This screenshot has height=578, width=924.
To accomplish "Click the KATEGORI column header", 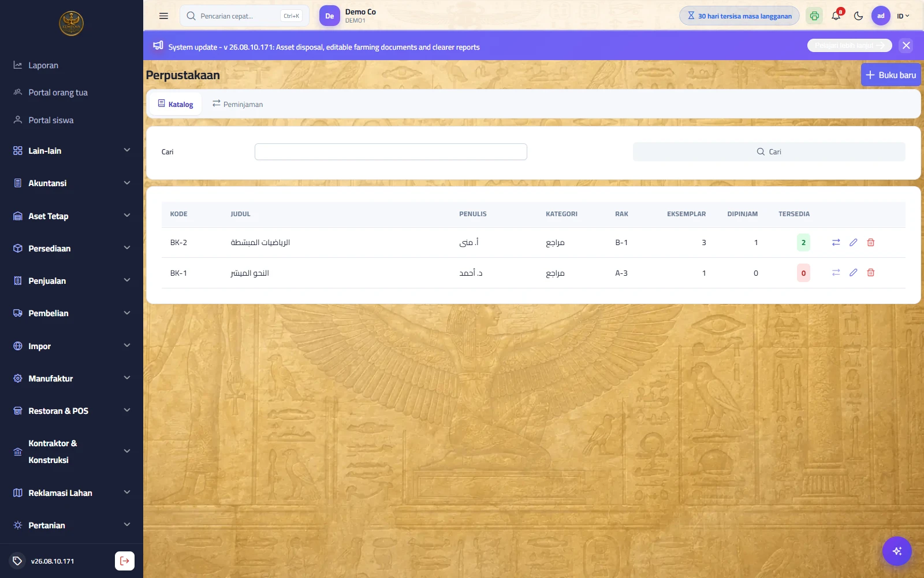I will click(x=561, y=214).
